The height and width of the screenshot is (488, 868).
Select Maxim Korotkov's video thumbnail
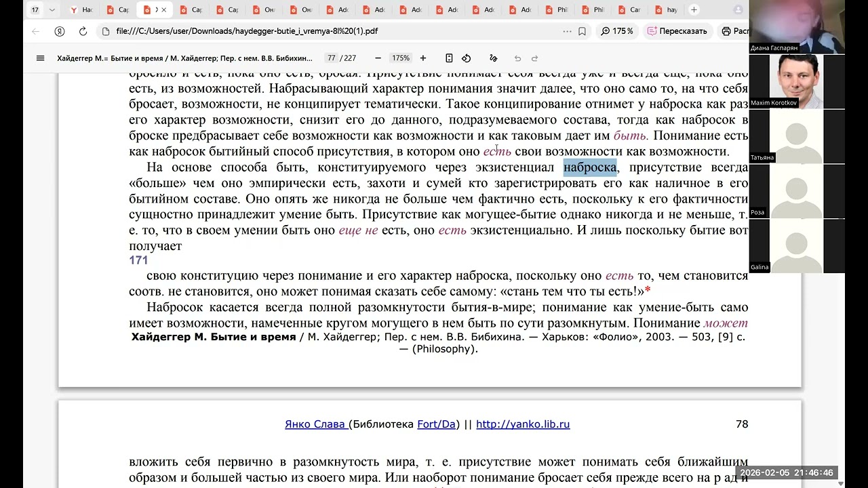(797, 81)
